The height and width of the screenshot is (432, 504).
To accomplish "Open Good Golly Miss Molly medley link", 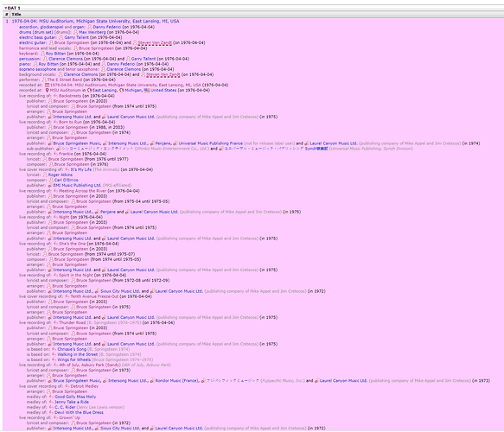I will click(x=75, y=397).
